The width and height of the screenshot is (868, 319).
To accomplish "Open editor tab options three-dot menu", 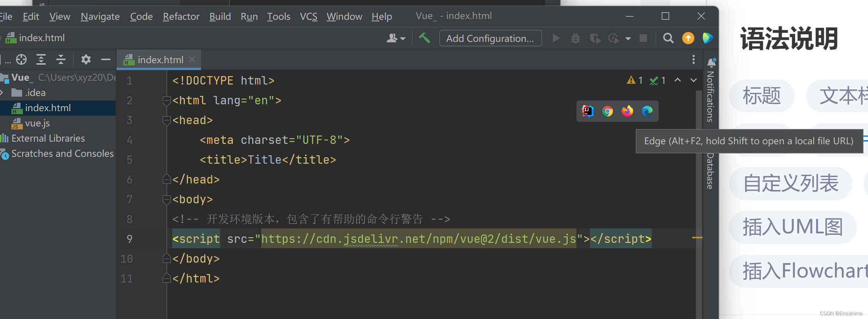I will (x=694, y=59).
